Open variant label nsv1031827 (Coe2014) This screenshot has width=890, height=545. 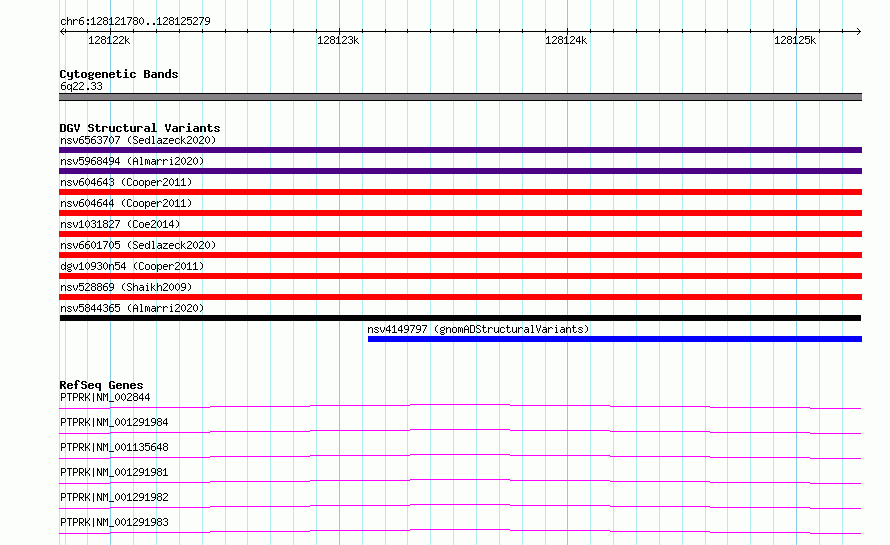click(x=120, y=224)
